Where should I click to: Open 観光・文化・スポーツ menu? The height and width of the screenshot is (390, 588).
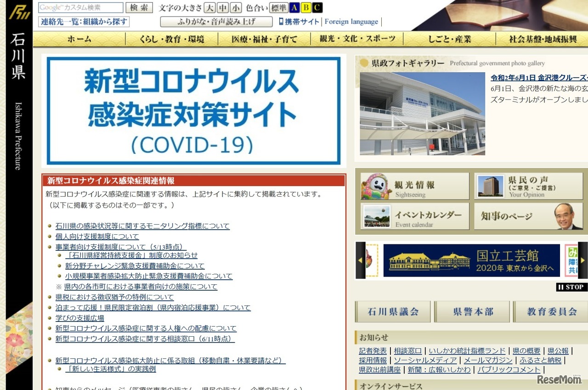click(357, 40)
